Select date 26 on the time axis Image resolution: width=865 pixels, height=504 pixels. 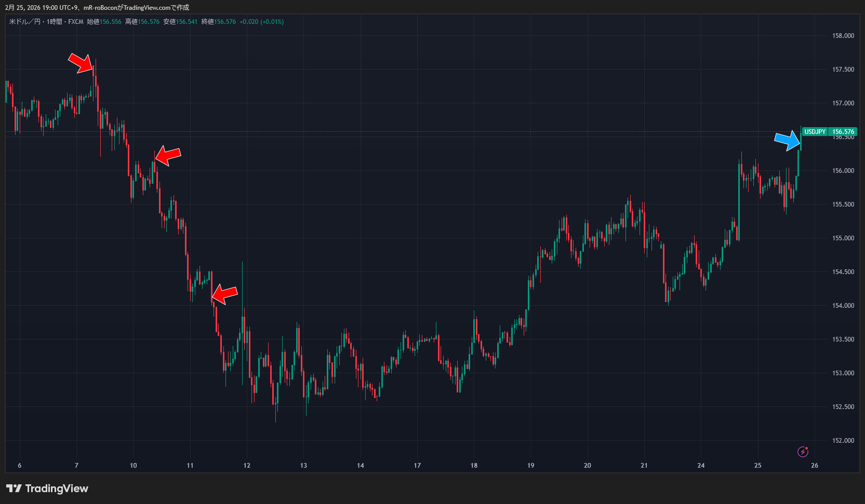point(814,466)
